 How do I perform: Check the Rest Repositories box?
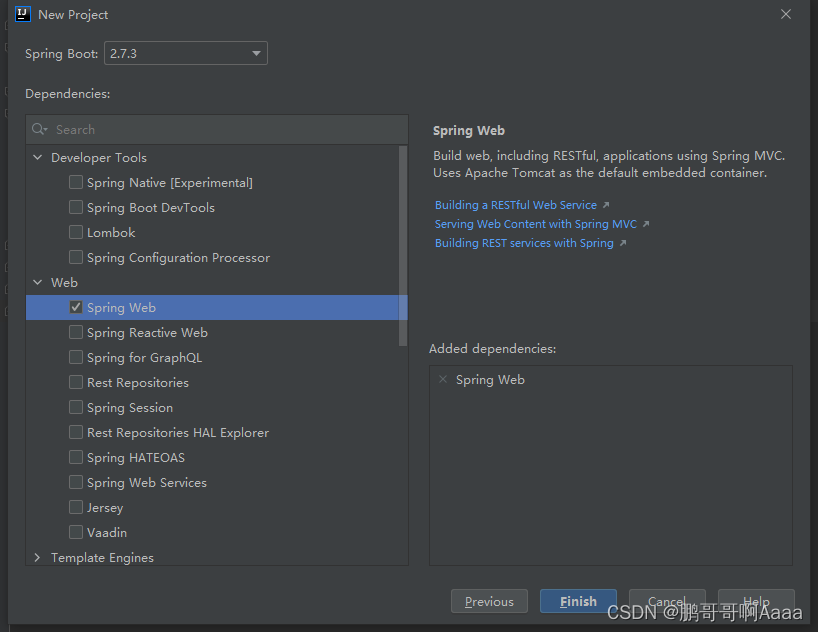click(76, 383)
